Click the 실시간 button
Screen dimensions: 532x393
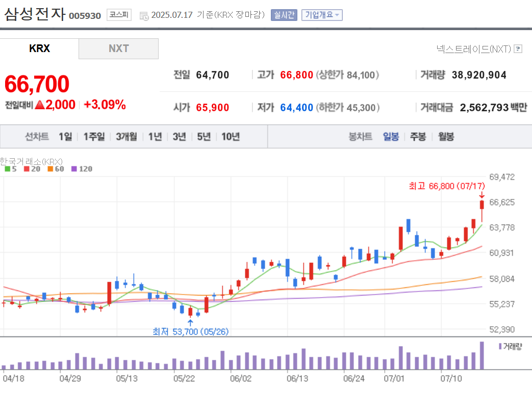(284, 15)
